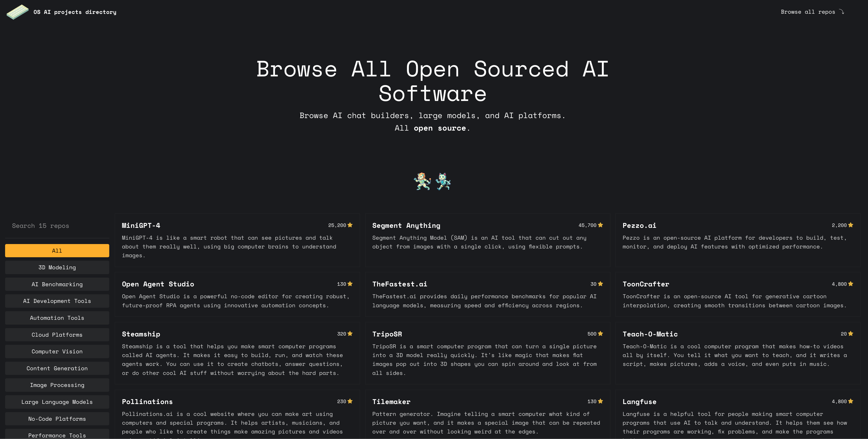868x439 pixels.
Task: Open the Steamship project title
Action: click(x=141, y=334)
